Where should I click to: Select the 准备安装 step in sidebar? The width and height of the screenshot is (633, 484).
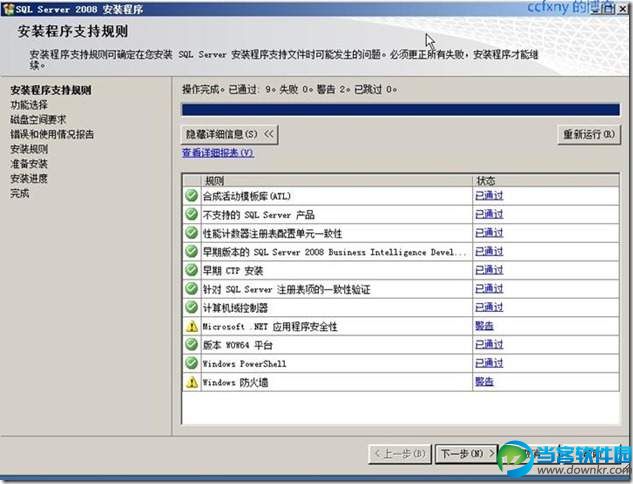click(29, 164)
